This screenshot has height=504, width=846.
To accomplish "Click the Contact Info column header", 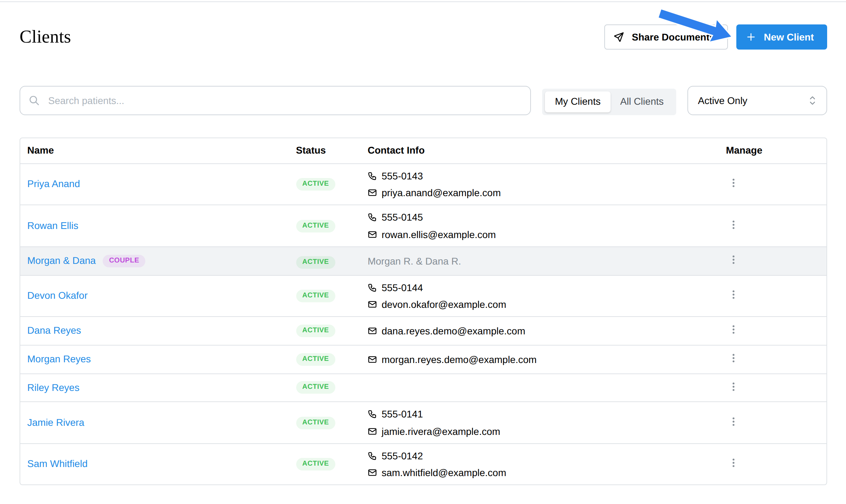I will (396, 150).
